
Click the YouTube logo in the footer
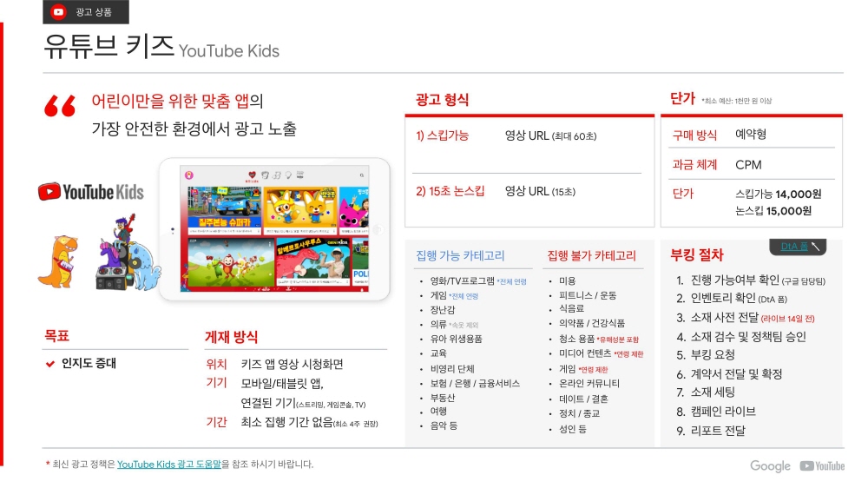pos(822,466)
